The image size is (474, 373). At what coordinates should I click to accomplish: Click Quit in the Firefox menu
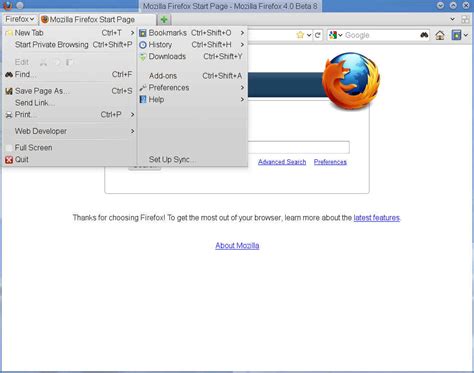pyautogui.click(x=69, y=160)
